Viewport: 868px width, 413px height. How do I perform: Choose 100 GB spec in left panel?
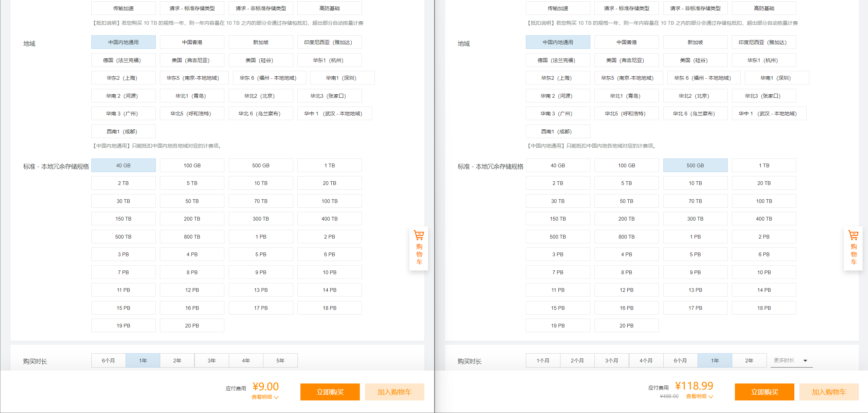[192, 166]
